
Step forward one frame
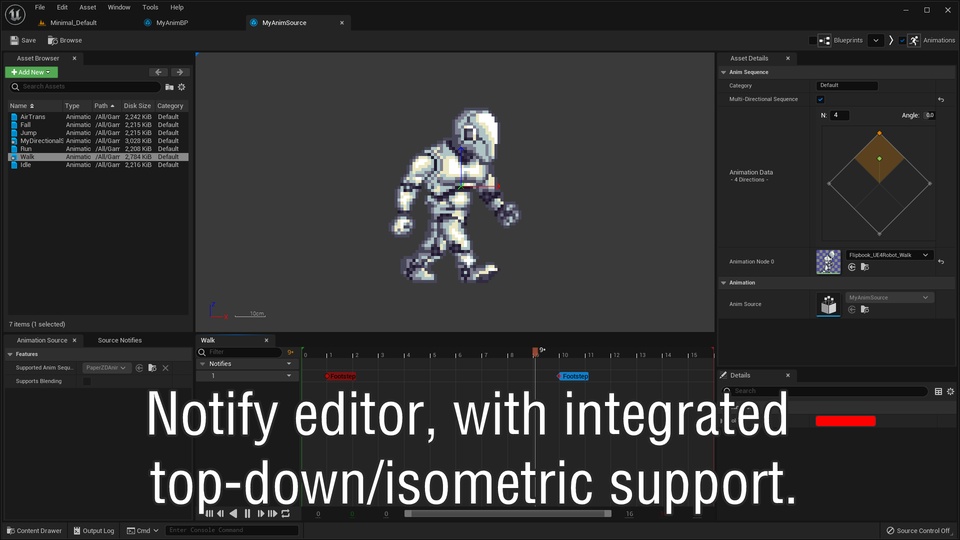pos(261,514)
